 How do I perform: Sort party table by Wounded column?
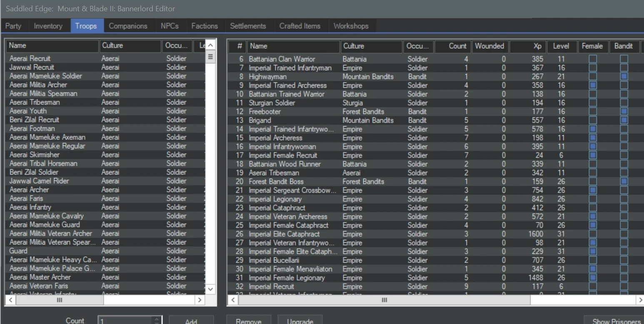490,46
